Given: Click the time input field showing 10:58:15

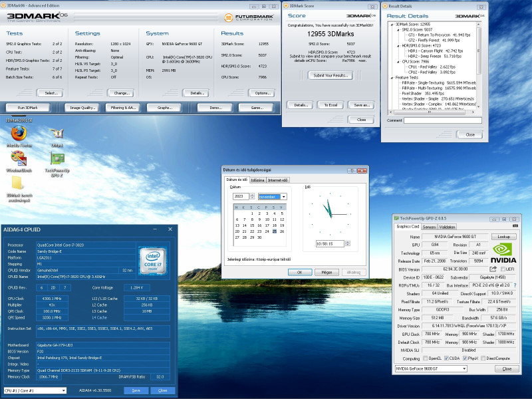Looking at the screenshot, I should tap(330, 243).
